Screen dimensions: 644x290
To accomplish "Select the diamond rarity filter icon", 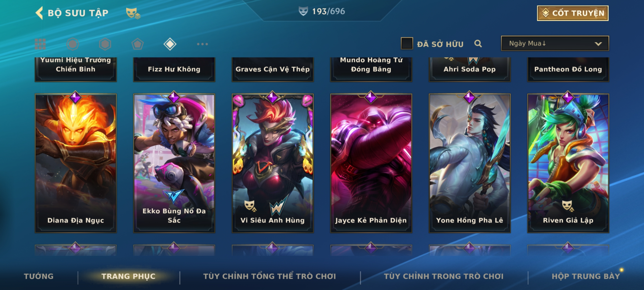I will pyautogui.click(x=170, y=44).
